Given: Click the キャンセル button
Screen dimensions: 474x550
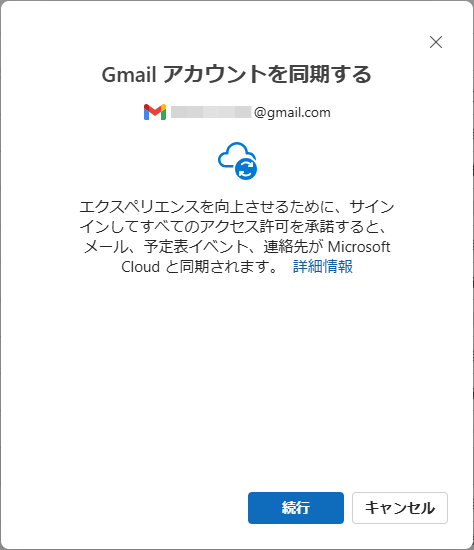Looking at the screenshot, I should click(400, 508).
